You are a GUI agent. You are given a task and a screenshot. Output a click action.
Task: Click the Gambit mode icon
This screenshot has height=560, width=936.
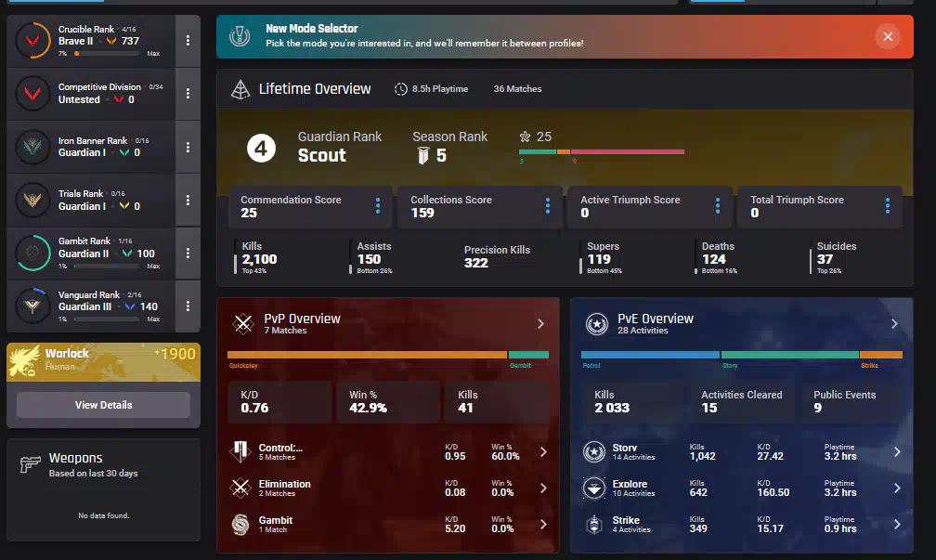(240, 524)
